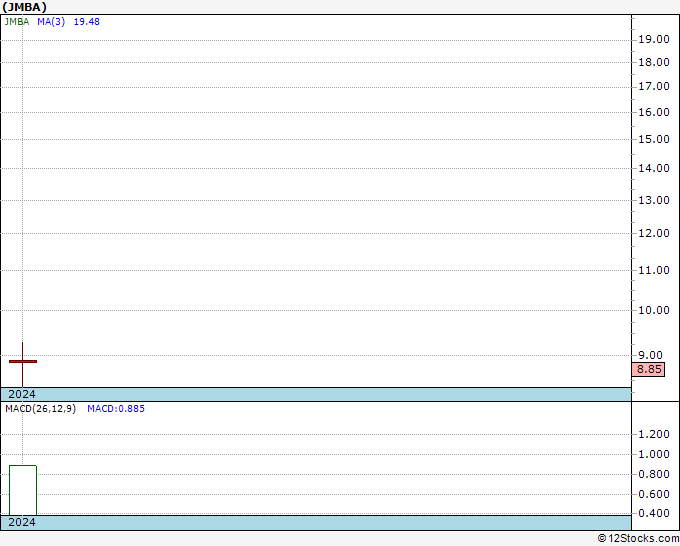Click the 19.00 price axis label

[x=654, y=39]
